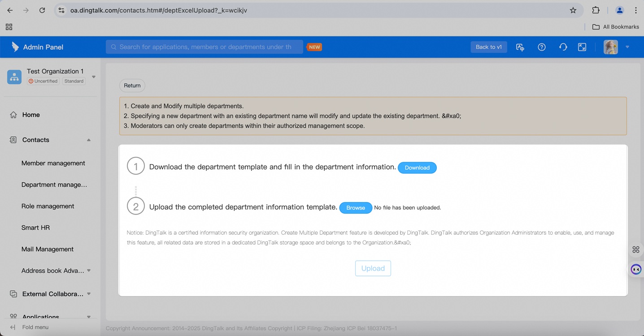Open the Chrome three-dot menu
Screen dimensions: 644x336
click(636, 10)
